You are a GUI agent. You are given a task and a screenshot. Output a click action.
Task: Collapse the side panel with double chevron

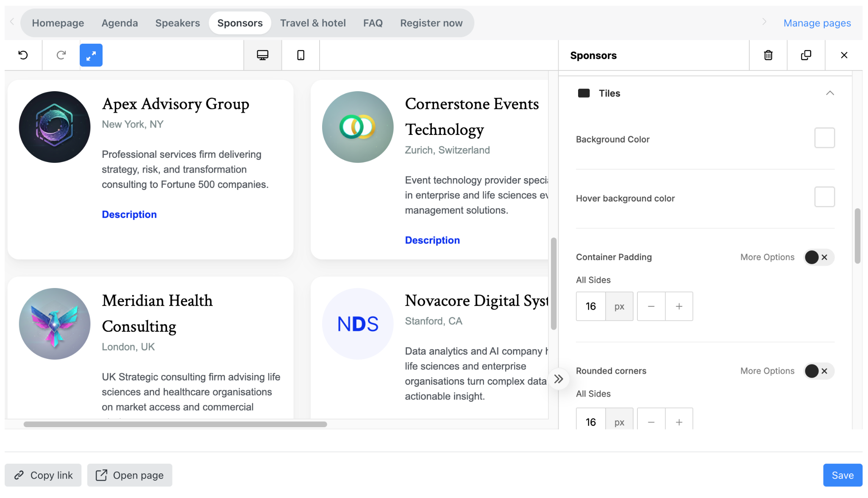coord(559,379)
